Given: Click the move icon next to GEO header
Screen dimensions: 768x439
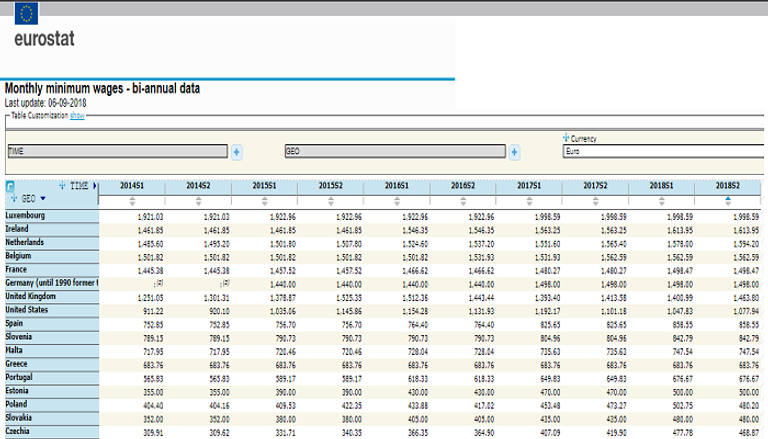Looking at the screenshot, I should tap(14, 199).
